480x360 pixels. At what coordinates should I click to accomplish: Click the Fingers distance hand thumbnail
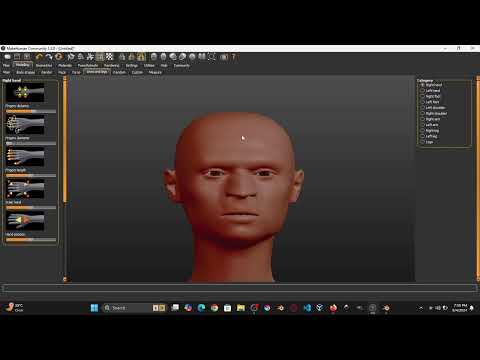click(25, 92)
